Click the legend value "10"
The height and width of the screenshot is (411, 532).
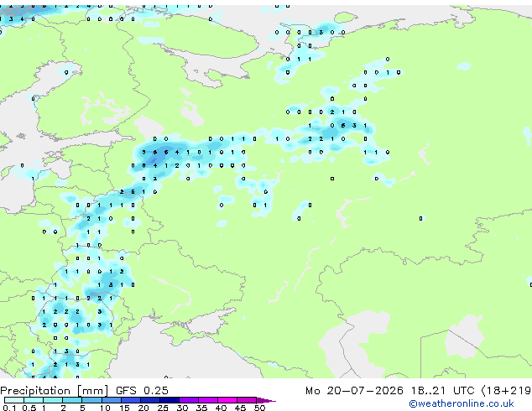(x=105, y=408)
